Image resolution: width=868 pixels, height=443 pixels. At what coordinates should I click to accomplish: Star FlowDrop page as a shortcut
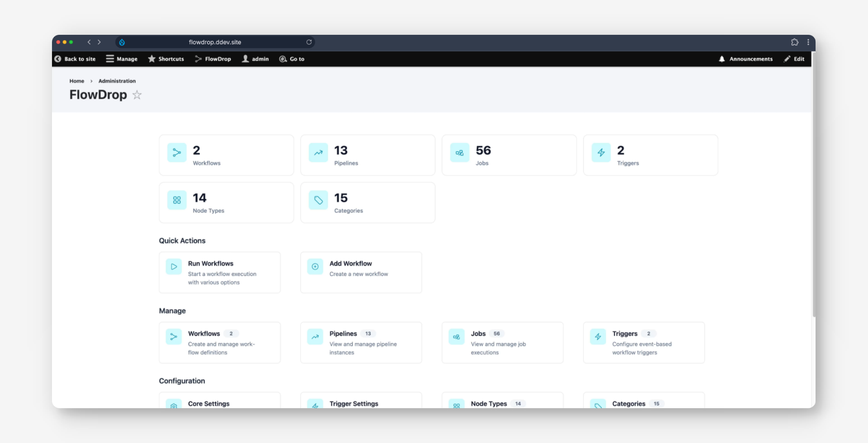[137, 95]
